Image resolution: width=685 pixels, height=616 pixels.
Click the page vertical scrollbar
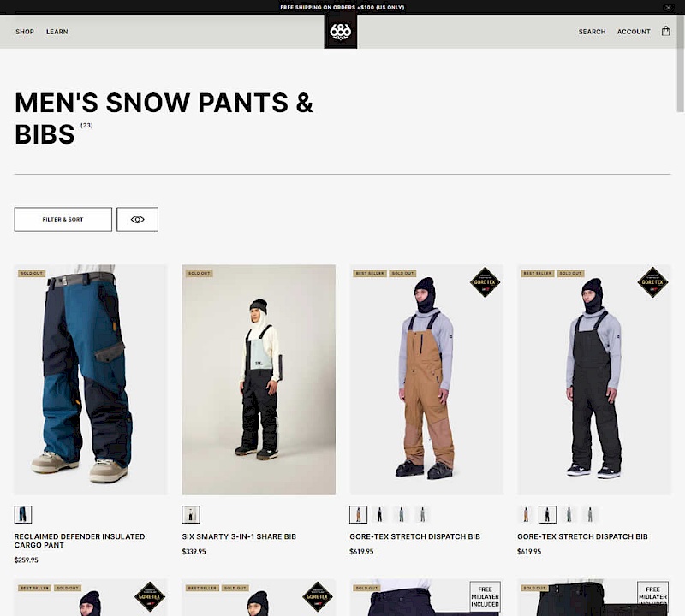coord(680,64)
